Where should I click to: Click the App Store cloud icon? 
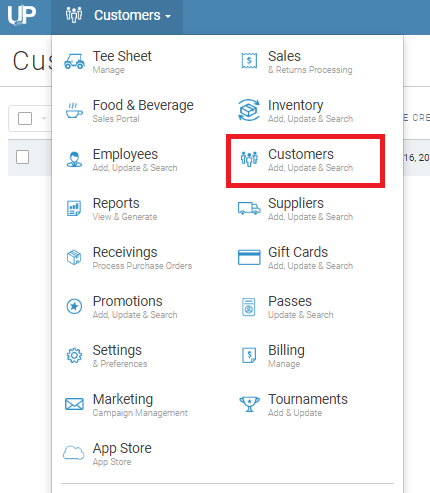(x=74, y=453)
